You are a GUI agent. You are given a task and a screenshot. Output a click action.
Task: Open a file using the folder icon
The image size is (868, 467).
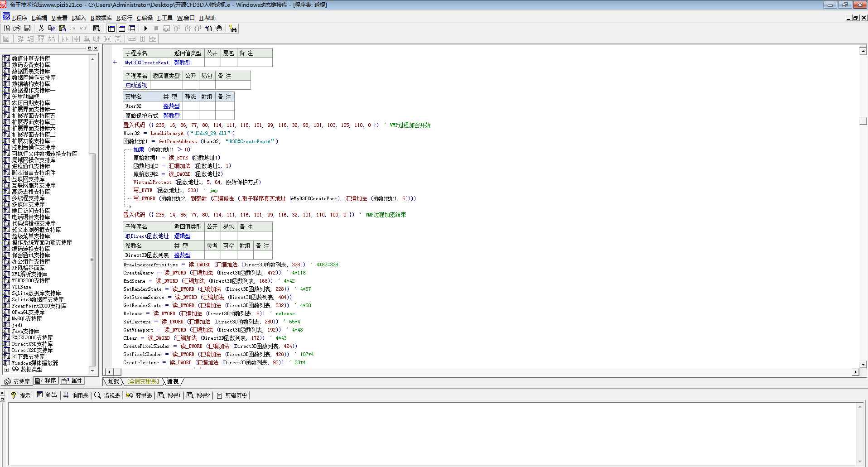[17, 29]
